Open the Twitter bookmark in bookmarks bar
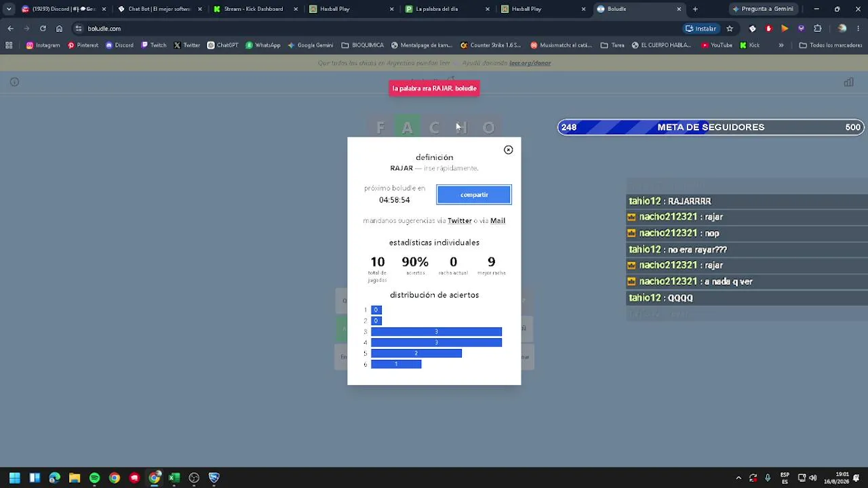Viewport: 868px width, 488px height. pyautogui.click(x=186, y=45)
